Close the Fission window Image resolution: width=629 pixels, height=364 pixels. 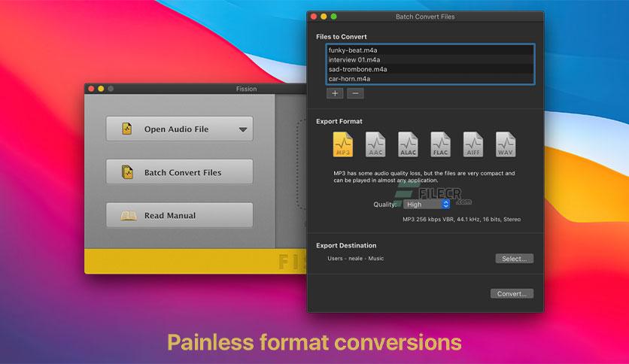click(x=92, y=89)
